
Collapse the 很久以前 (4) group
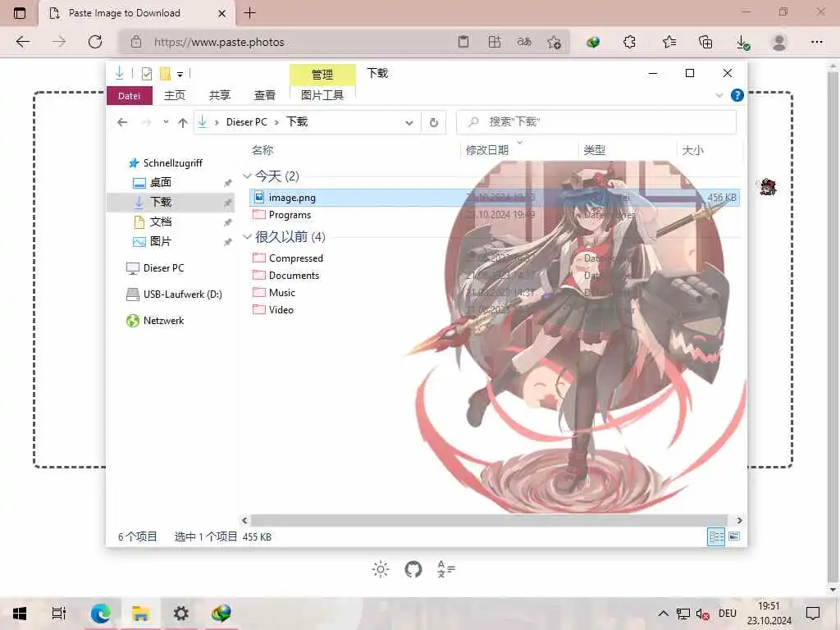point(247,236)
